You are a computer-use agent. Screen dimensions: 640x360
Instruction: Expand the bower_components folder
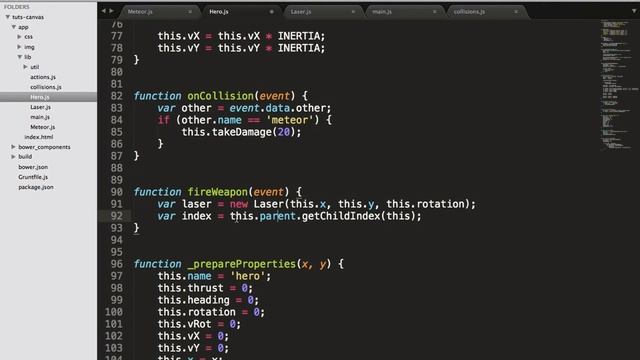point(13,147)
